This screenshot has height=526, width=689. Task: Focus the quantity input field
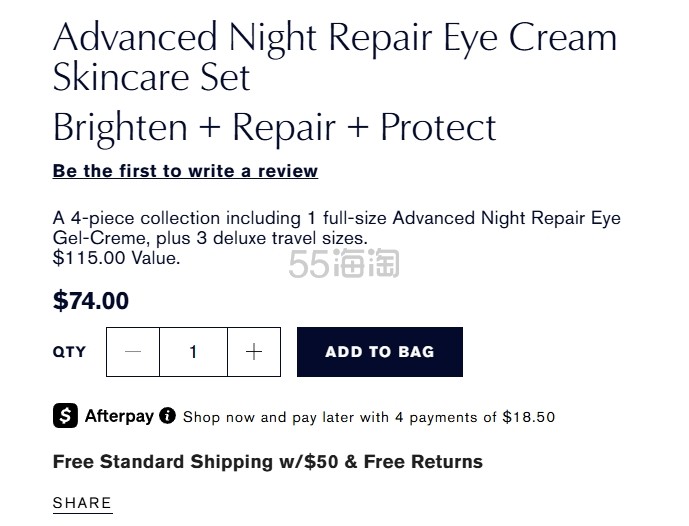(193, 352)
